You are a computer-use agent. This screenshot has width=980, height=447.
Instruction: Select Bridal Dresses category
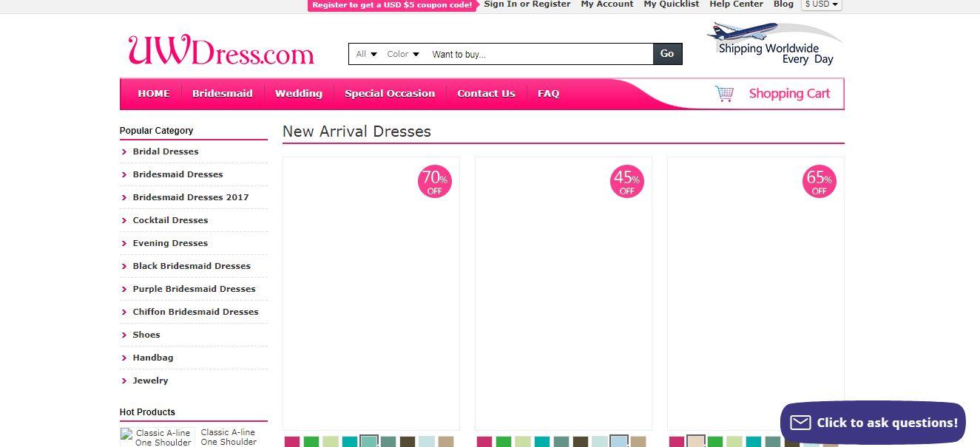[166, 151]
